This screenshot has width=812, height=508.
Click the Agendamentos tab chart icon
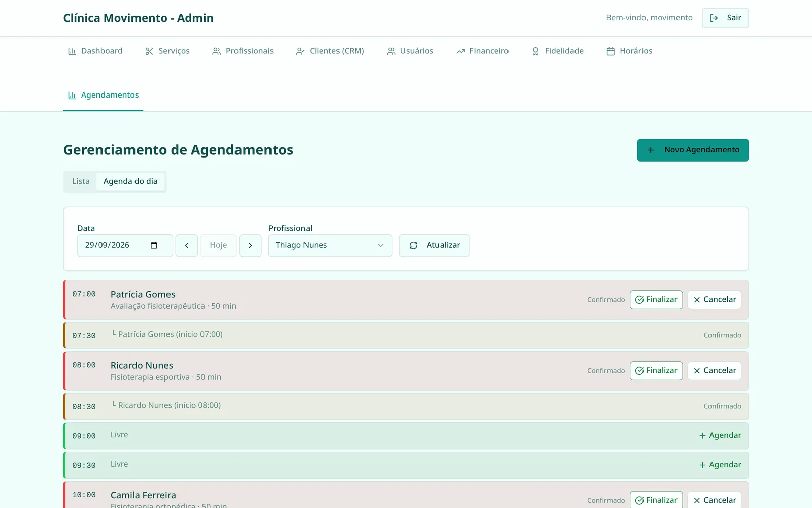[72, 96]
